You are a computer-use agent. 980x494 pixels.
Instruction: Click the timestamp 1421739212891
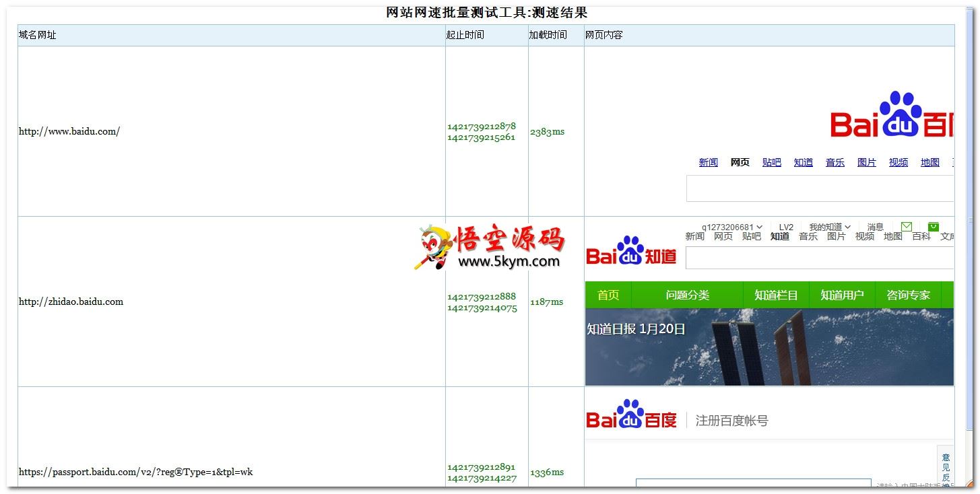point(481,466)
